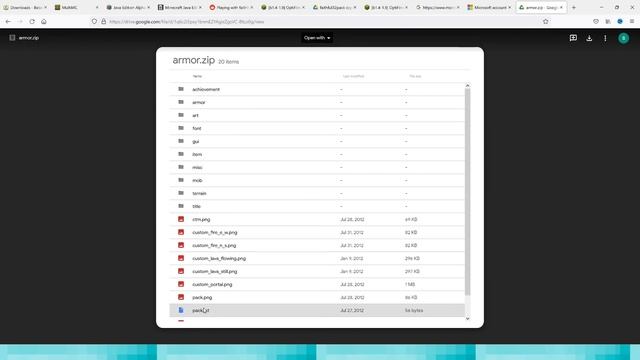The width and height of the screenshot is (640, 360).
Task: Click the list scrollbar up arrow
Action: pyautogui.click(x=467, y=85)
